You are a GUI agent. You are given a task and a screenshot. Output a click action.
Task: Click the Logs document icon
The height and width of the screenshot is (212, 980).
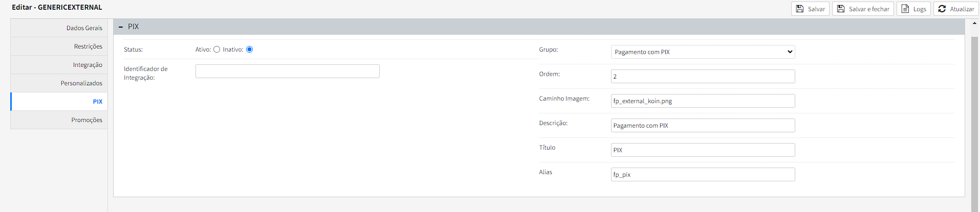(x=905, y=9)
